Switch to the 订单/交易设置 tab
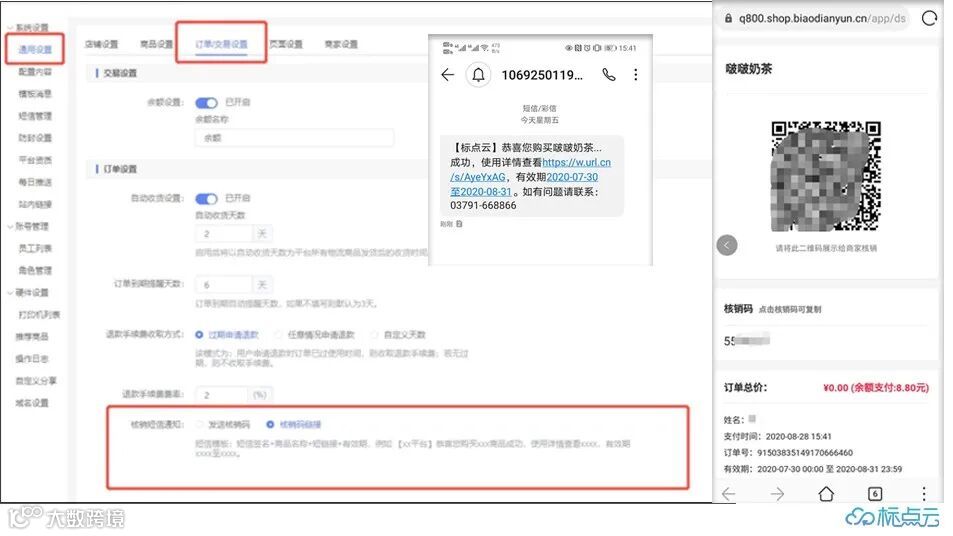The width and height of the screenshot is (953, 536). pyautogui.click(x=221, y=44)
